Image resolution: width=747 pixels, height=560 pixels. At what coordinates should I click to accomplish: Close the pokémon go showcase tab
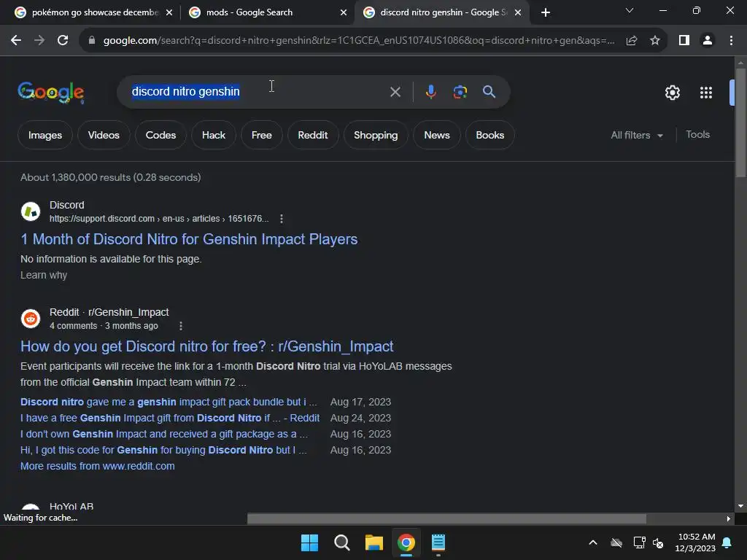[x=169, y=13]
